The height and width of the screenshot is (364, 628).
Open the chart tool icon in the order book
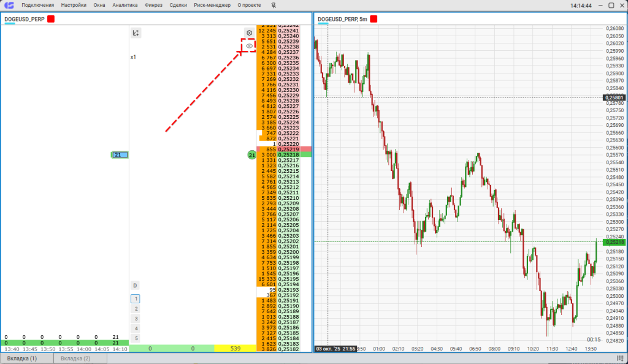[x=136, y=33]
